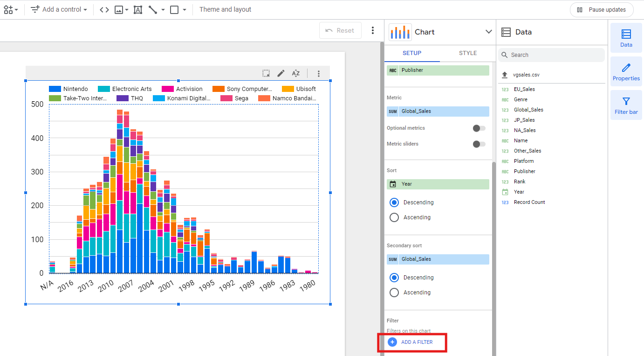
Task: Enable the Optional metrics toggle
Action: (x=479, y=128)
